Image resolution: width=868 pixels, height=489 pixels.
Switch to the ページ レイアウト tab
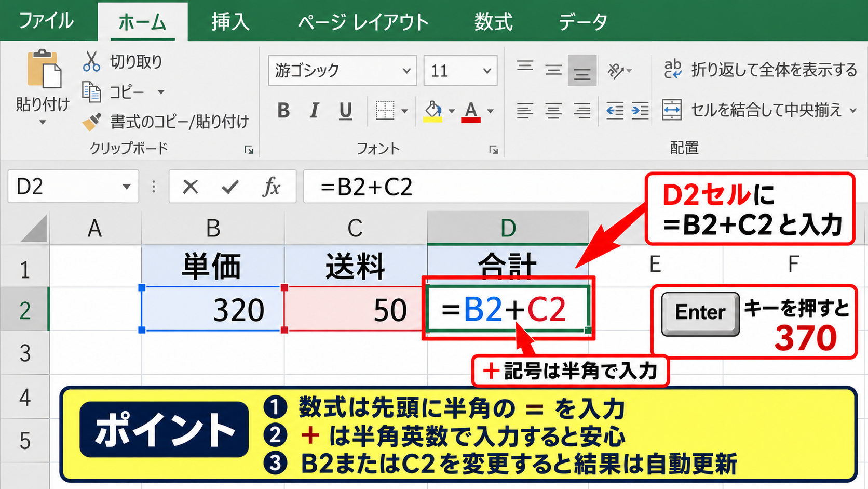pos(363,22)
